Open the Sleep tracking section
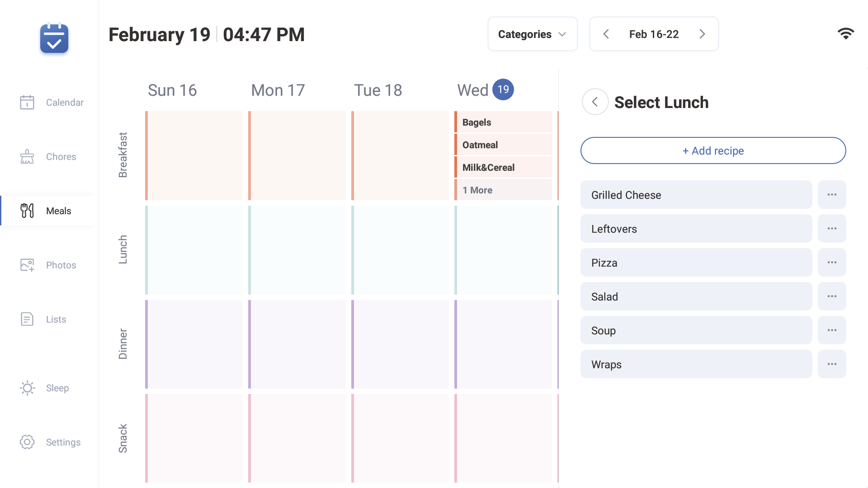This screenshot has width=868, height=488. [51, 388]
